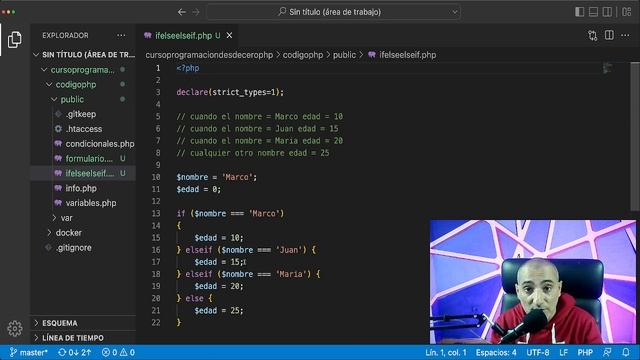The width and height of the screenshot is (640, 360).
Task: Open info.php in the explorer
Action: point(84,188)
